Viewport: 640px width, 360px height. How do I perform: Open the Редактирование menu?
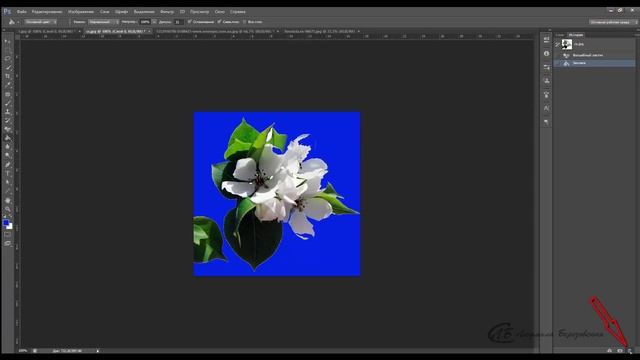tap(47, 12)
